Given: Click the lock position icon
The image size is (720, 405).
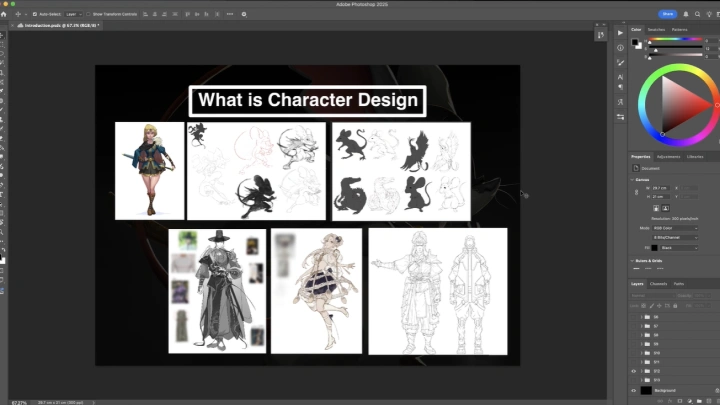Looking at the screenshot, I should 659,306.
